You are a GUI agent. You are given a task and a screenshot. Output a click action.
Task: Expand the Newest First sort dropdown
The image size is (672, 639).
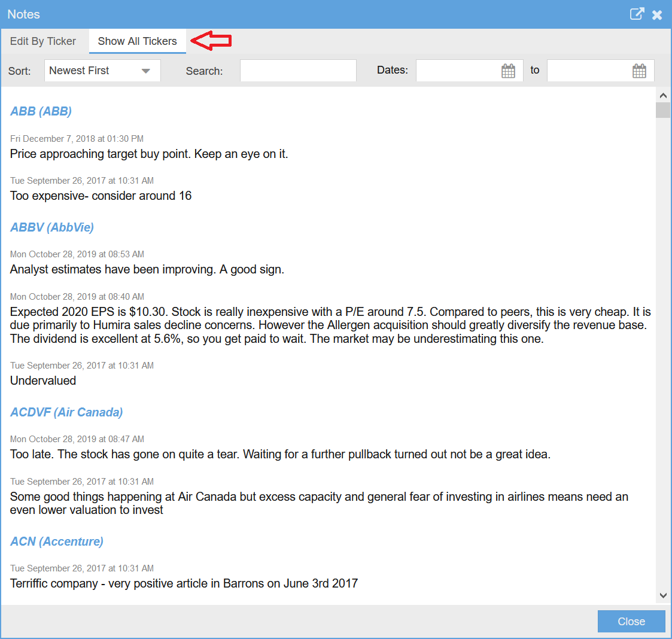click(102, 70)
